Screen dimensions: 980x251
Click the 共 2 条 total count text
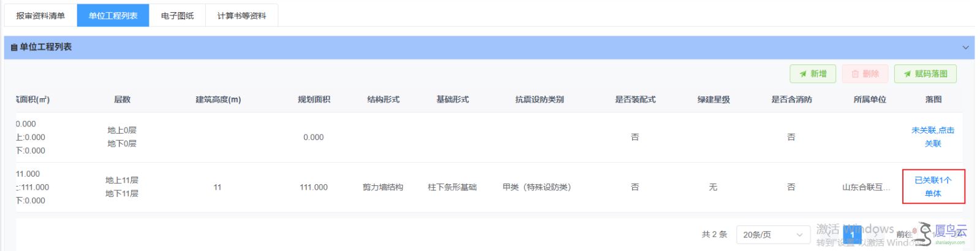point(714,234)
